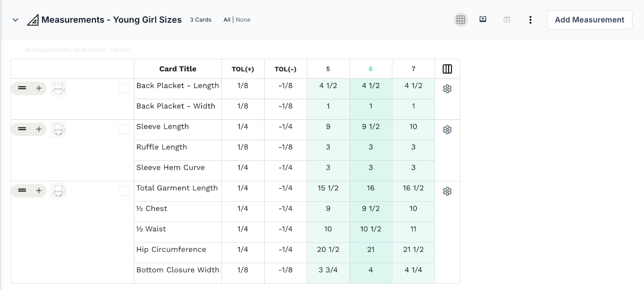Collapse the Measurements - Young Girl Sizes section
Screen dimensions: 644x290
[x=15, y=20]
